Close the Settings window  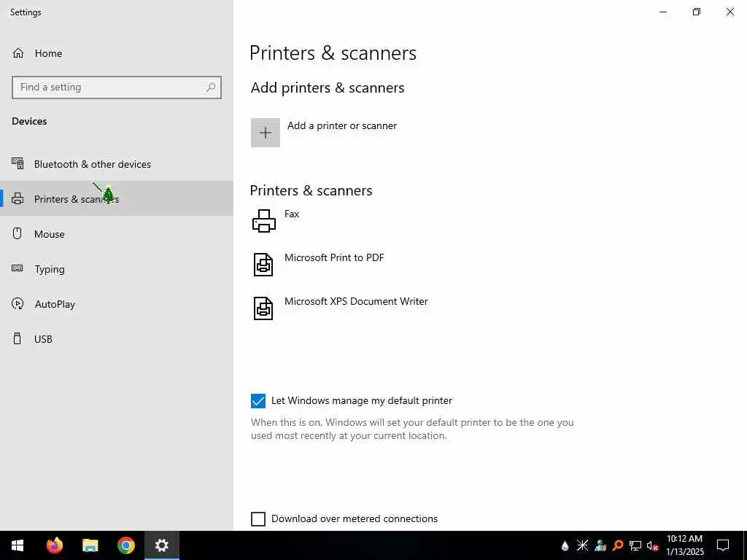coord(729,12)
